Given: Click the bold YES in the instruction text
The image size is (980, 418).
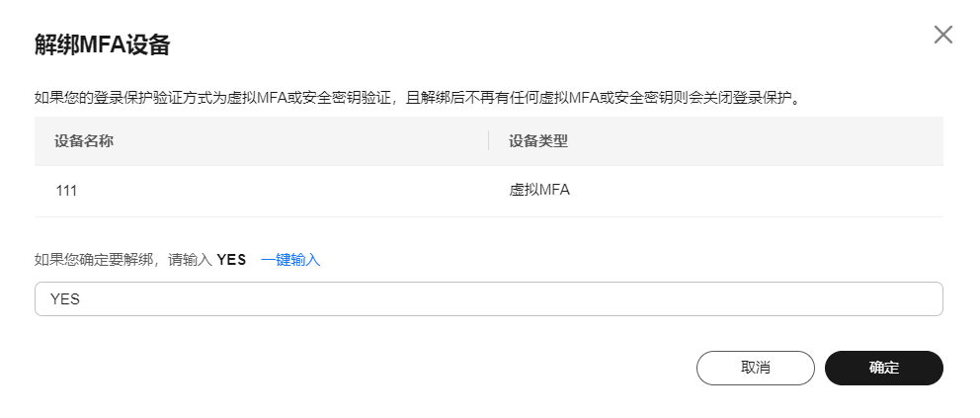Looking at the screenshot, I should click(x=231, y=260).
